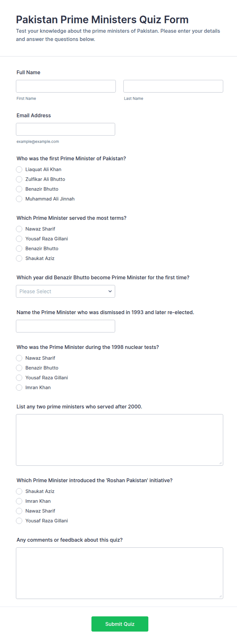
Task: Click the dropdown chevron arrow icon
Action: pos(110,291)
